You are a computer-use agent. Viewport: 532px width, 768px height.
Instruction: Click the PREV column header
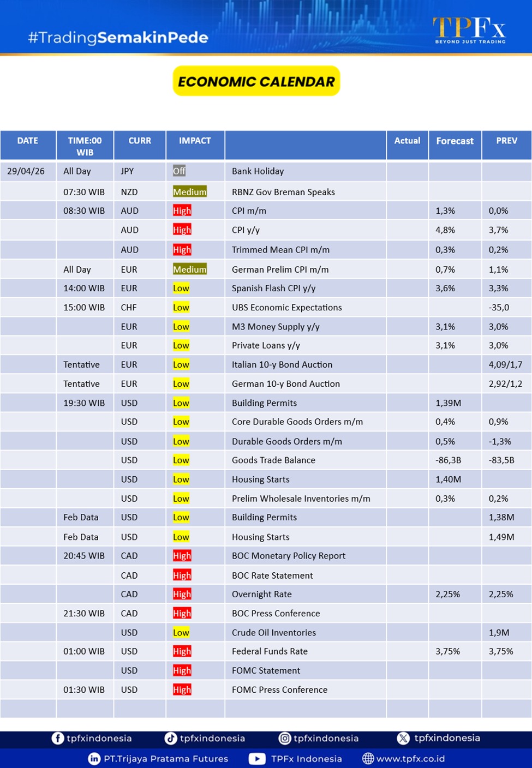coord(506,141)
